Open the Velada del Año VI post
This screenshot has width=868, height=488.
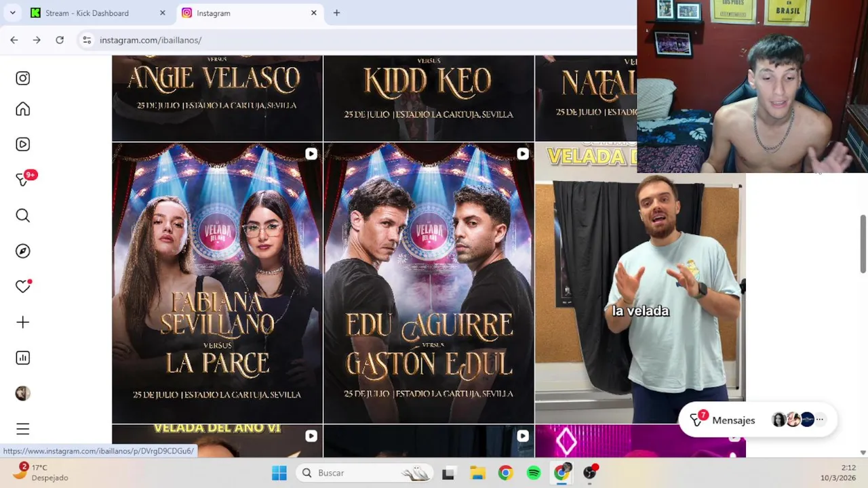[x=217, y=441]
